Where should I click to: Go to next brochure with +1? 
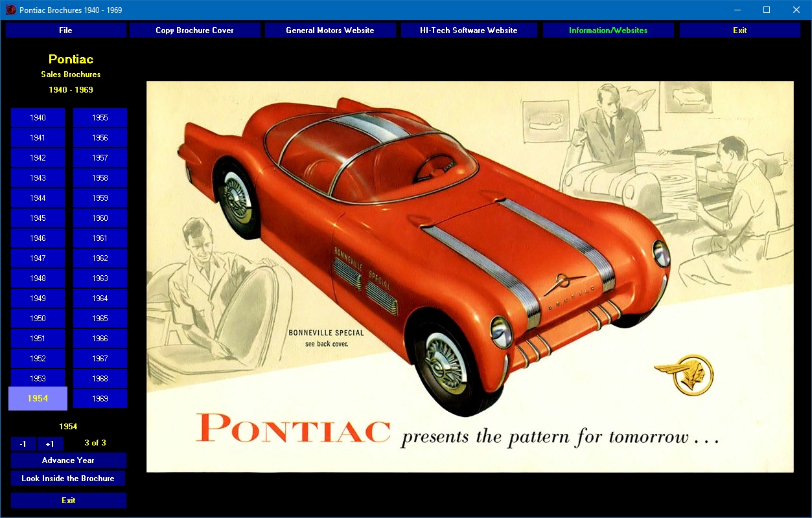coord(50,444)
